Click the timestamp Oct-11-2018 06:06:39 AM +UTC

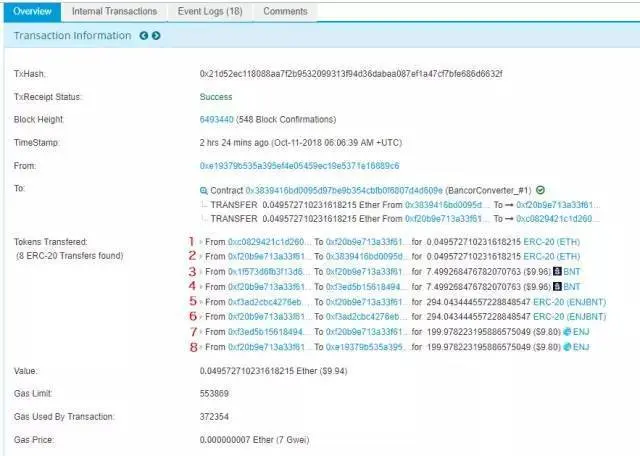click(337, 143)
